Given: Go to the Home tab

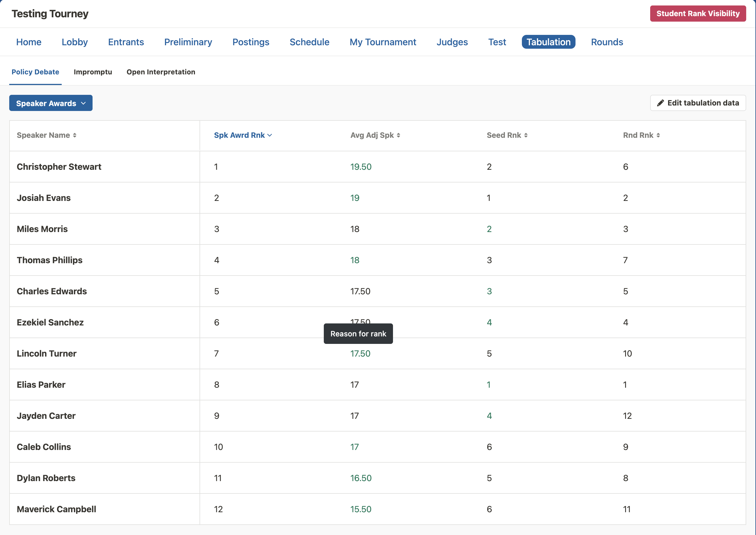Looking at the screenshot, I should click(29, 42).
